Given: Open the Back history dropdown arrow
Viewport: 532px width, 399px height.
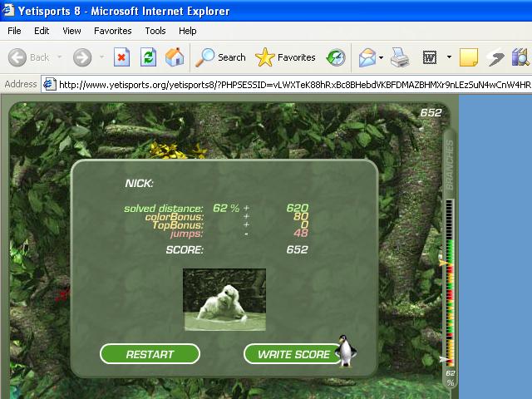Looking at the screenshot, I should 59,57.
